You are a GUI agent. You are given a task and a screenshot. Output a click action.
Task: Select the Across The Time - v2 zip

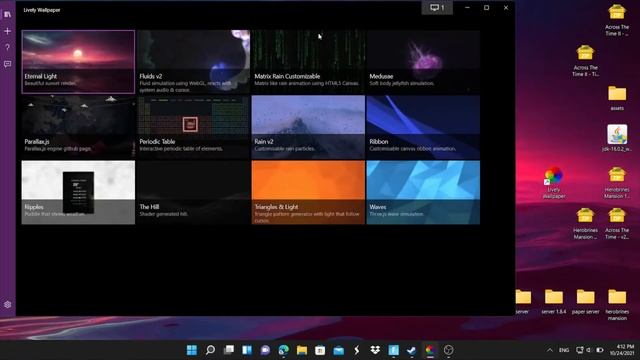point(617,224)
